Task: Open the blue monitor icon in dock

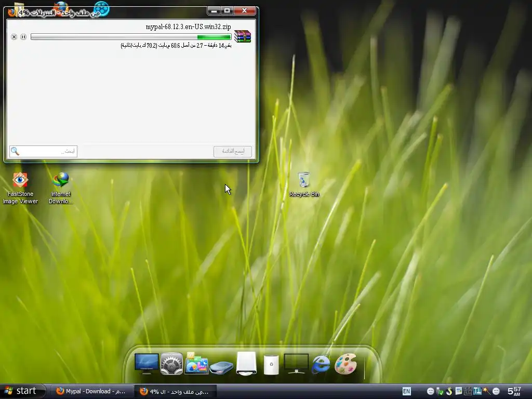Action: point(147,364)
